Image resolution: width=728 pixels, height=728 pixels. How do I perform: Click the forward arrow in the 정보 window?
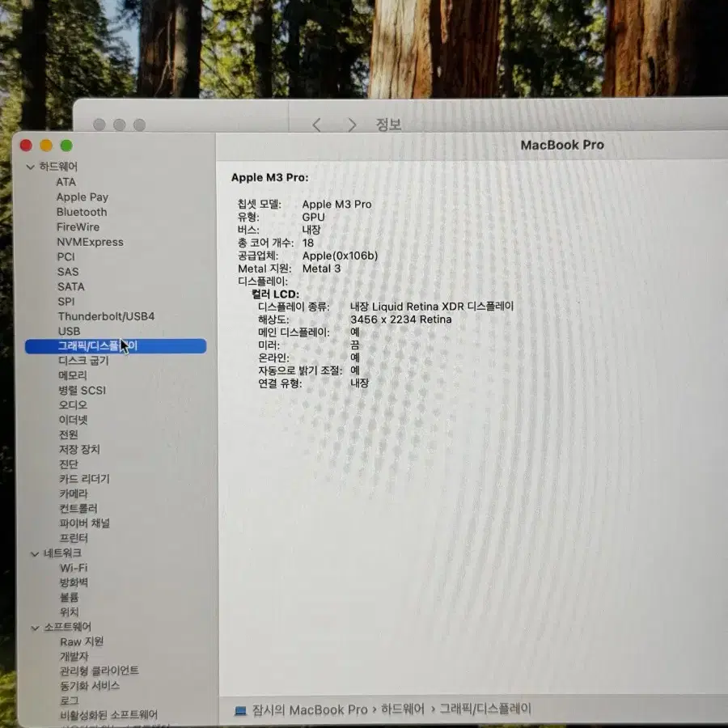(x=352, y=125)
